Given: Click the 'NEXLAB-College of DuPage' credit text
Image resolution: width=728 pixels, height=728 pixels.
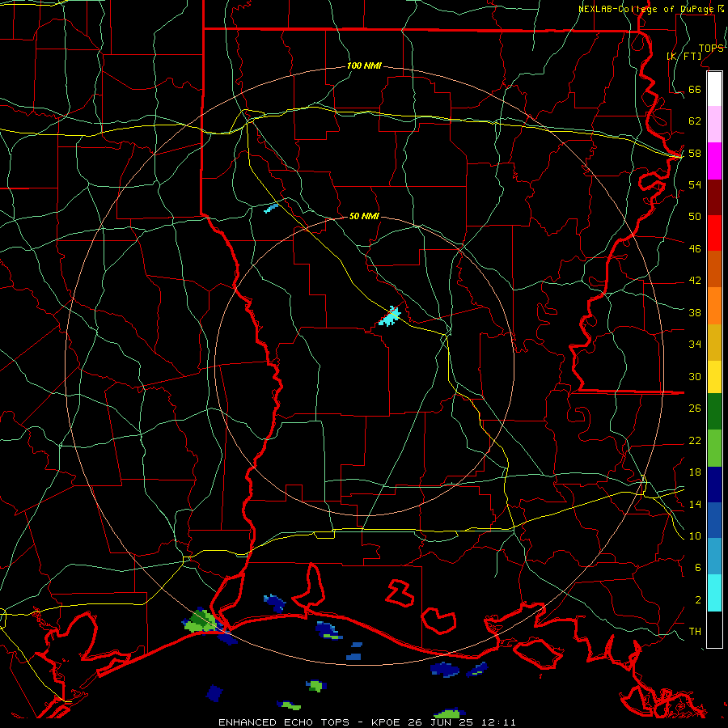Looking at the screenshot, I should coord(645,9).
